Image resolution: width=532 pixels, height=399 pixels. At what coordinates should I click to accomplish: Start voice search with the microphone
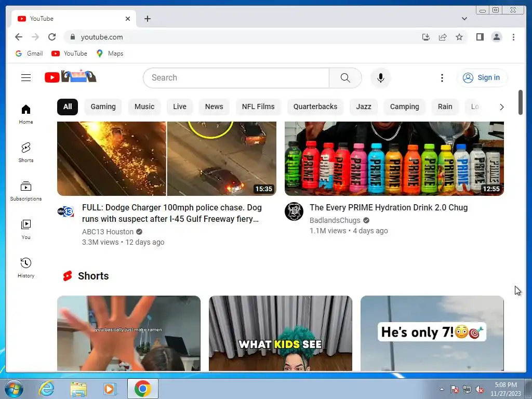tap(381, 78)
